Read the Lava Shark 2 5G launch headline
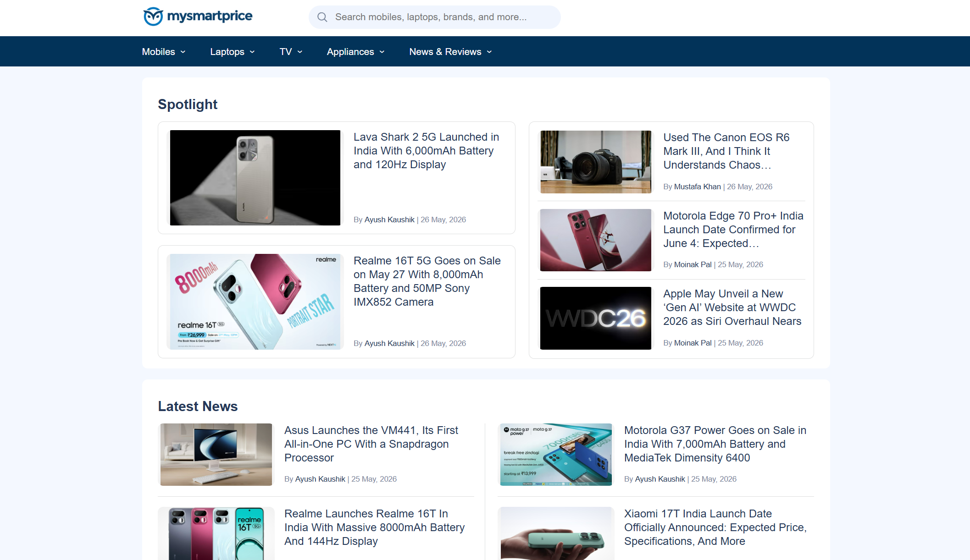This screenshot has height=560, width=970. pyautogui.click(x=426, y=151)
